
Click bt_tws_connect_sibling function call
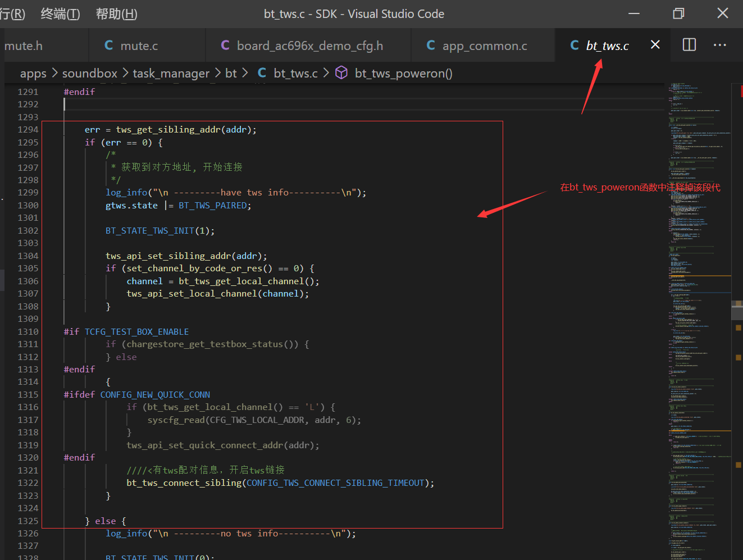click(x=184, y=483)
